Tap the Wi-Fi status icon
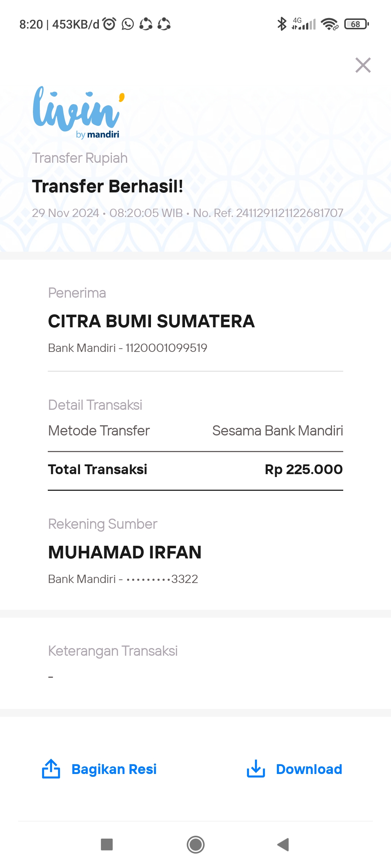 [329, 24]
